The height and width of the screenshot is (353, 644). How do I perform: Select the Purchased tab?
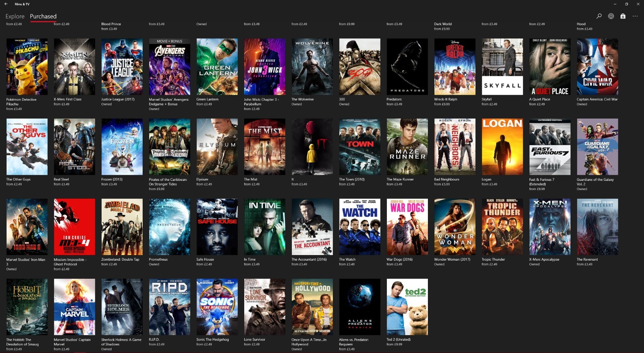(43, 16)
